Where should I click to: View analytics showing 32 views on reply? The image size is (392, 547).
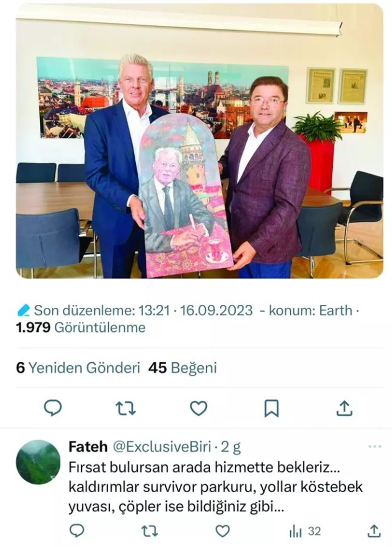click(x=305, y=531)
